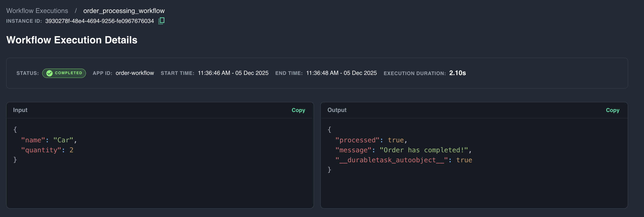
Task: Select the instance ID text
Action: 100,21
